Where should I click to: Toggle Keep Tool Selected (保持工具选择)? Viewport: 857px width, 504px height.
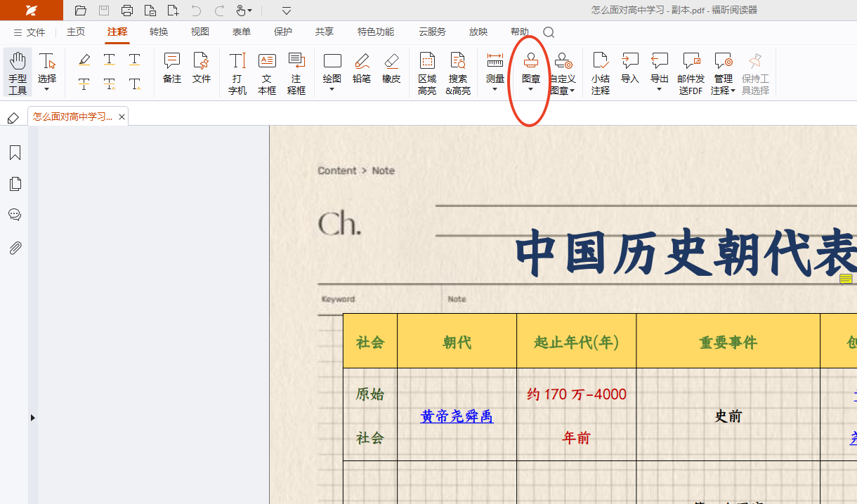tap(755, 72)
